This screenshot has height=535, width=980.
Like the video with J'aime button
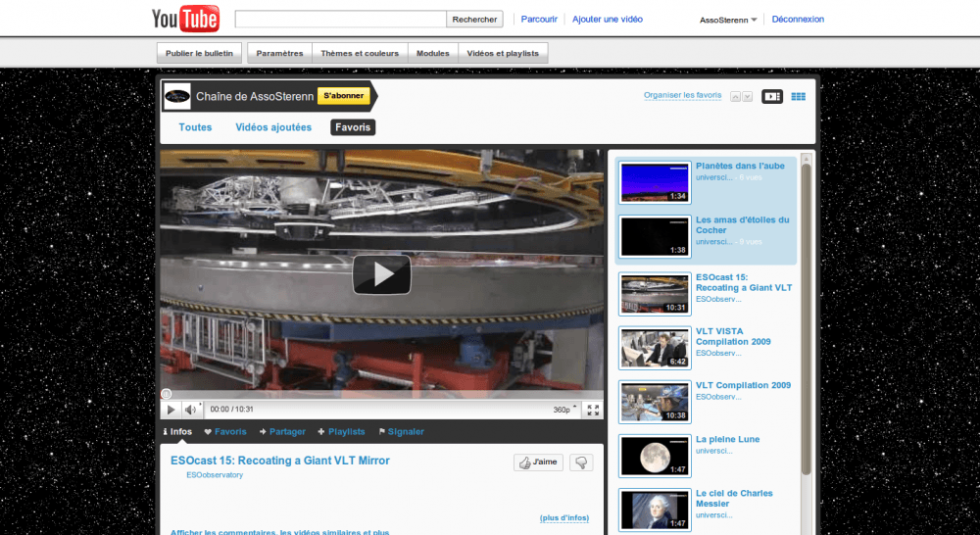(x=538, y=462)
